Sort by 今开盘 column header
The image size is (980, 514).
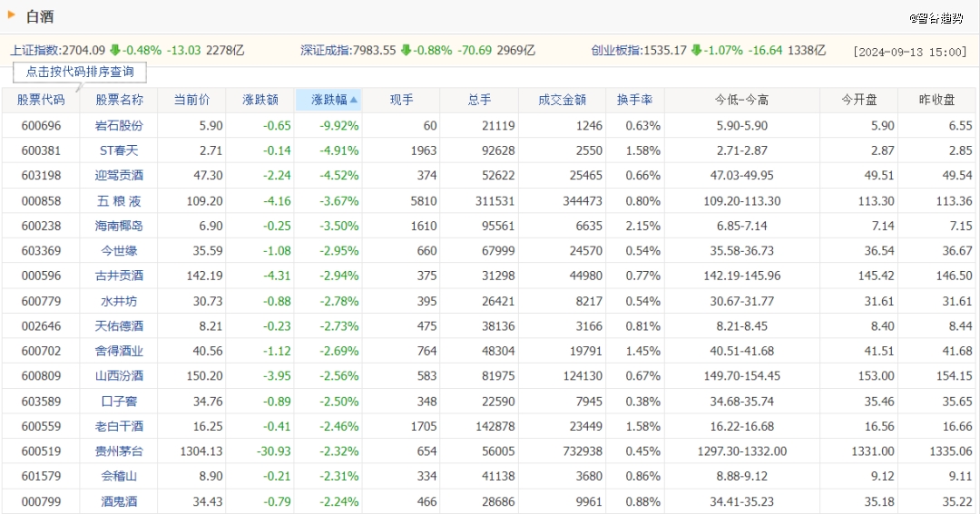[859, 100]
